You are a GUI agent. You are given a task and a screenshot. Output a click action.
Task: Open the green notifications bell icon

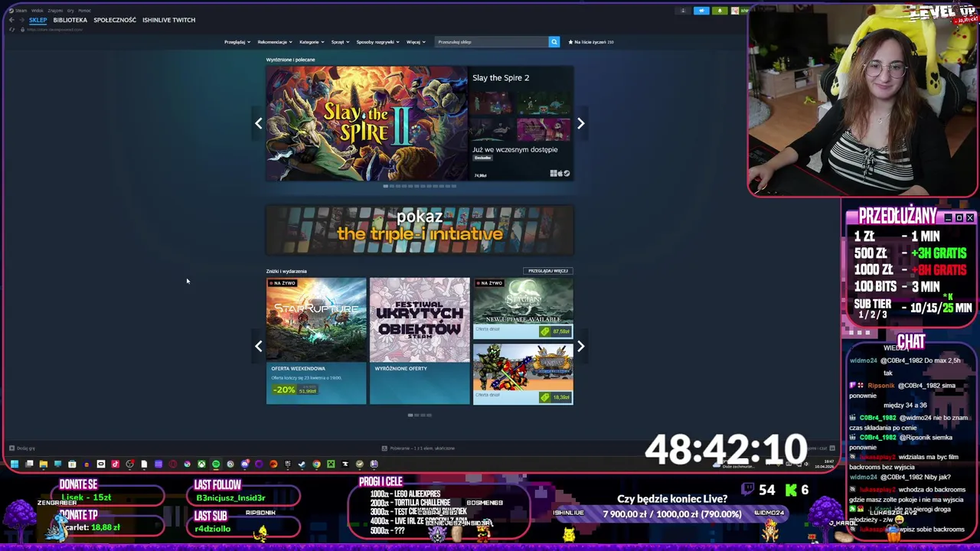pos(720,11)
